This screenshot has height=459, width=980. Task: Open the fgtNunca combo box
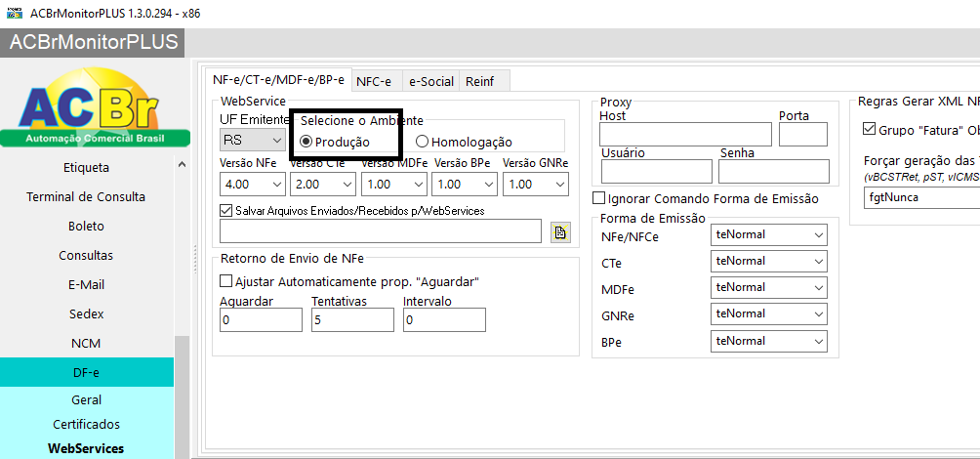click(921, 197)
